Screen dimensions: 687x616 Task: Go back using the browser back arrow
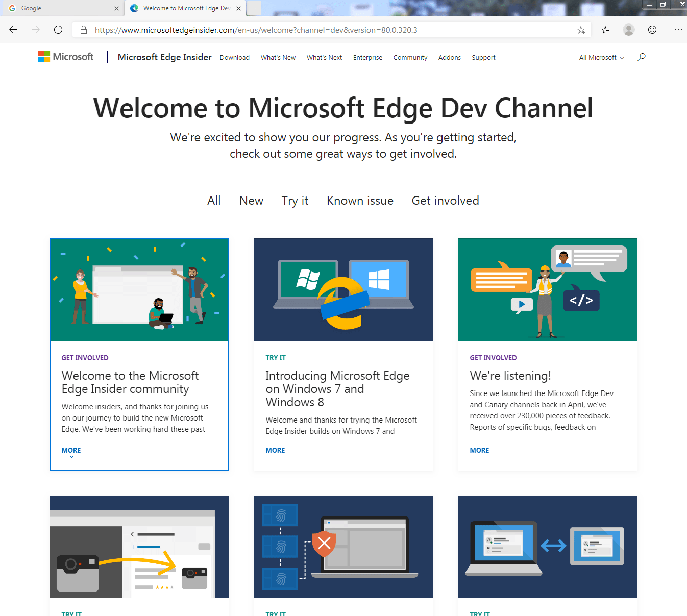[x=13, y=30]
